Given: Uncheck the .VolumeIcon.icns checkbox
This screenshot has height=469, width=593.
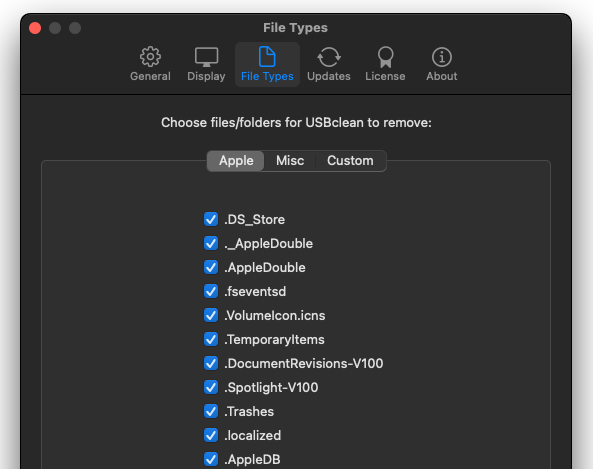Looking at the screenshot, I should (x=211, y=315).
